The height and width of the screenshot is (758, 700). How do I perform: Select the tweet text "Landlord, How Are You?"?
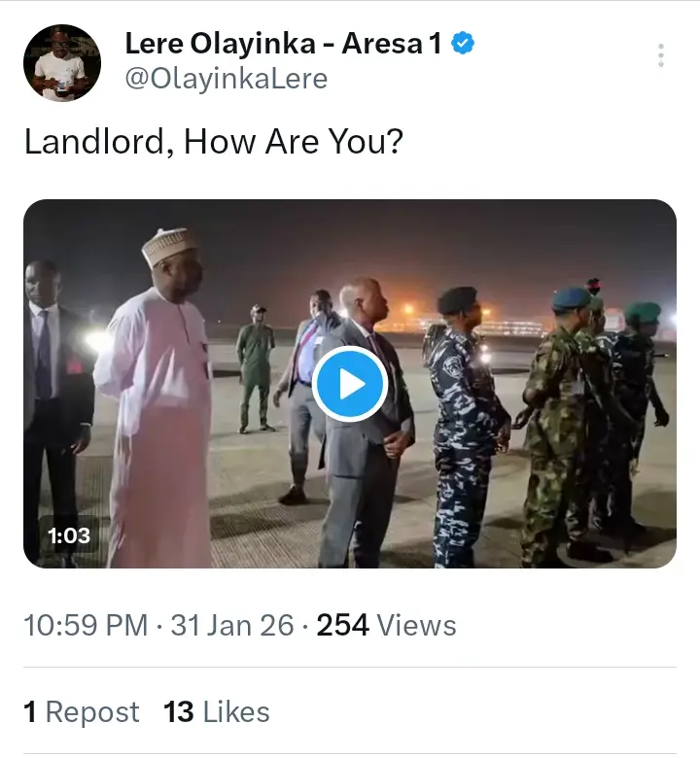pos(213,142)
